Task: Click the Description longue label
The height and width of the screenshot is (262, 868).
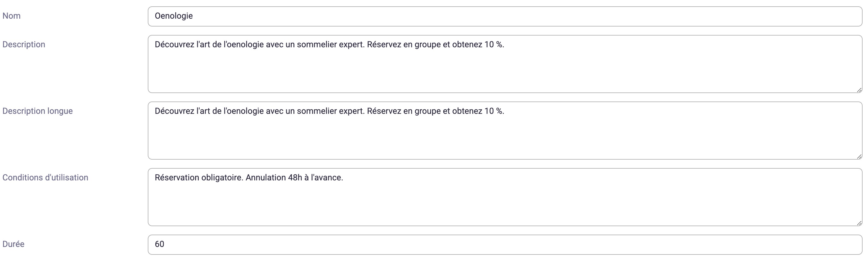Action: pyautogui.click(x=37, y=111)
